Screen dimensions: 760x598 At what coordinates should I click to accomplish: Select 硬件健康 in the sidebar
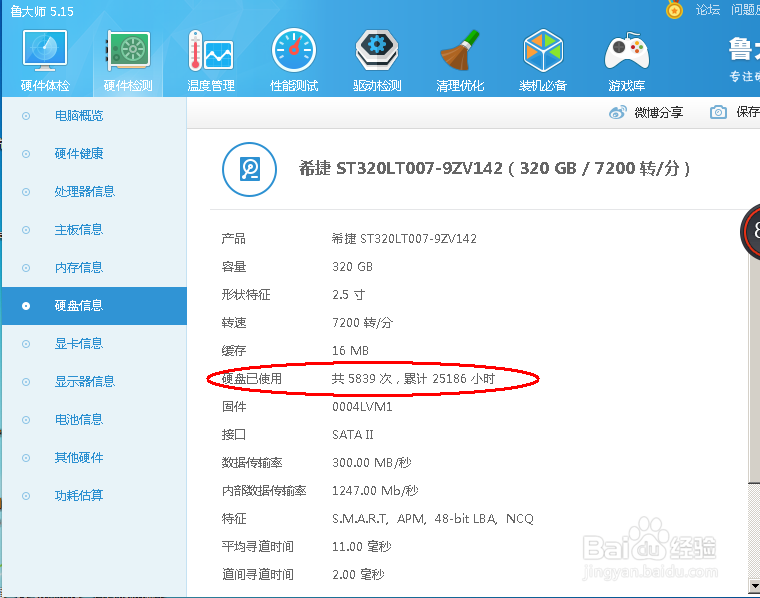coord(79,154)
